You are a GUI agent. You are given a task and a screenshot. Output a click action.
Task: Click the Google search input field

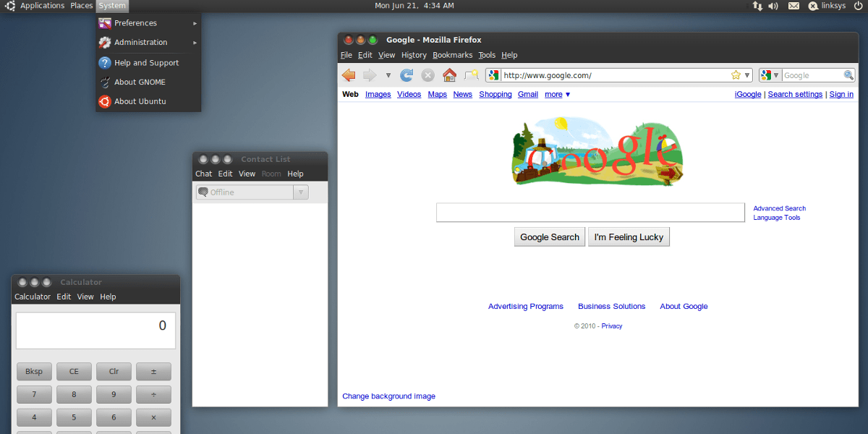pos(590,213)
